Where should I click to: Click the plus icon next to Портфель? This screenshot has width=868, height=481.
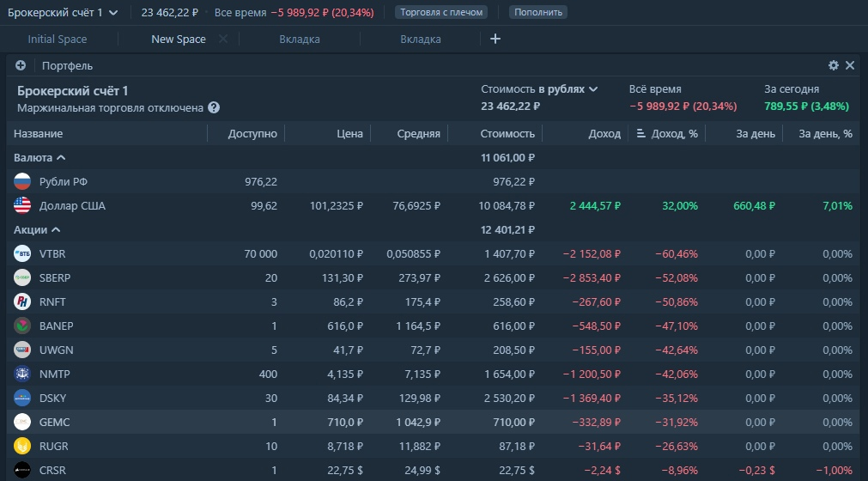click(21, 65)
